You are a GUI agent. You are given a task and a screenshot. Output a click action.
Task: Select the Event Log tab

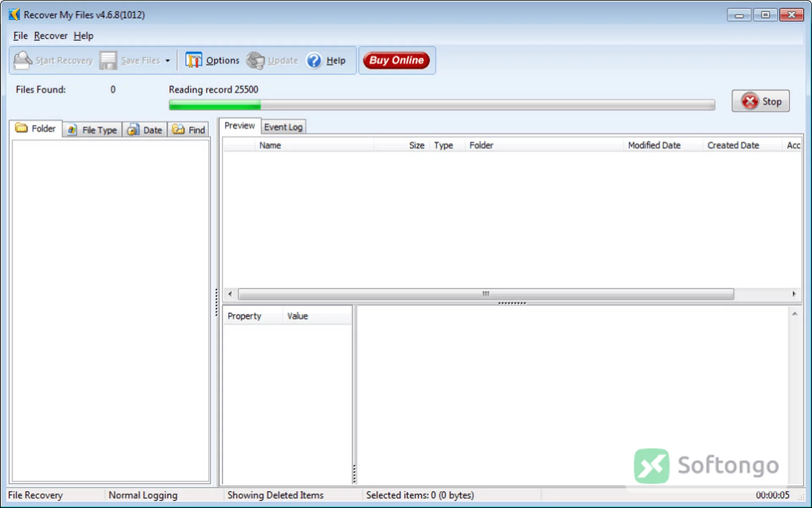[283, 127]
